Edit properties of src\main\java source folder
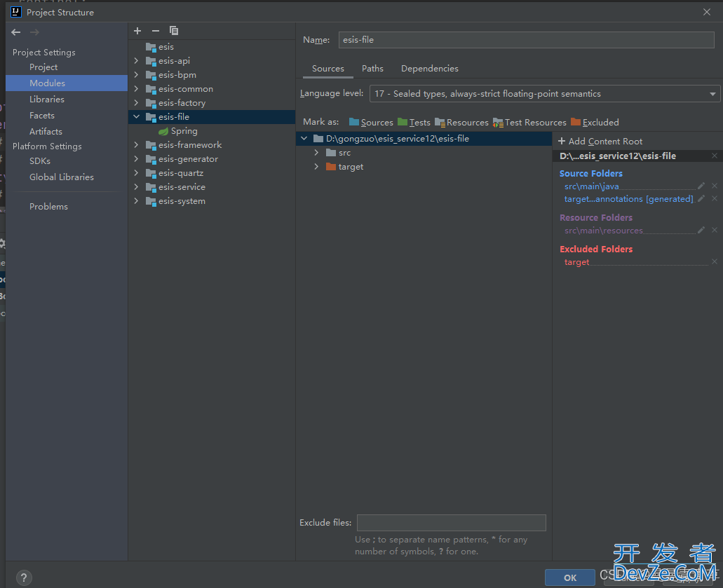The image size is (723, 588). pos(701,186)
